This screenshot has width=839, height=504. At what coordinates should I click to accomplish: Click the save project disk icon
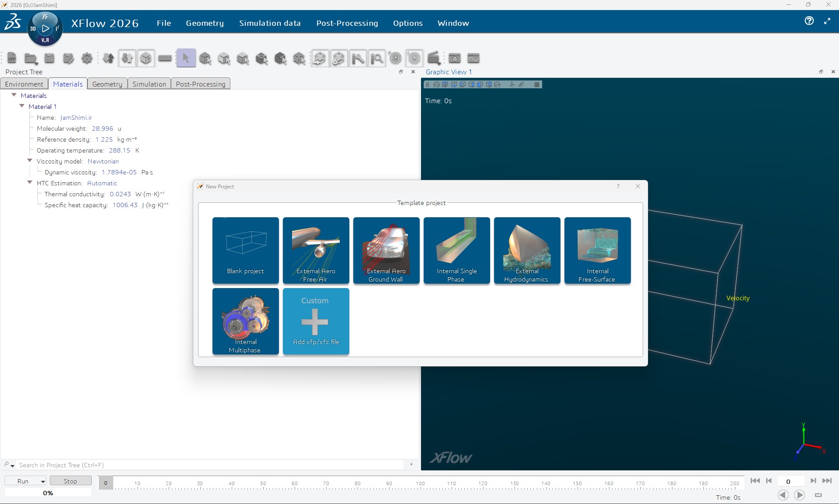click(x=49, y=58)
